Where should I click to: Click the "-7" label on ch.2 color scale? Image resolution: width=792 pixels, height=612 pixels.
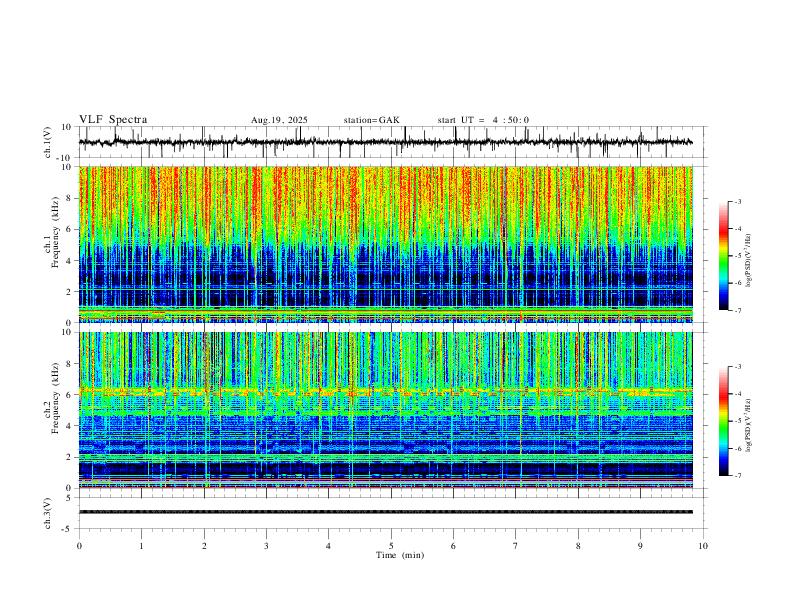coord(738,475)
